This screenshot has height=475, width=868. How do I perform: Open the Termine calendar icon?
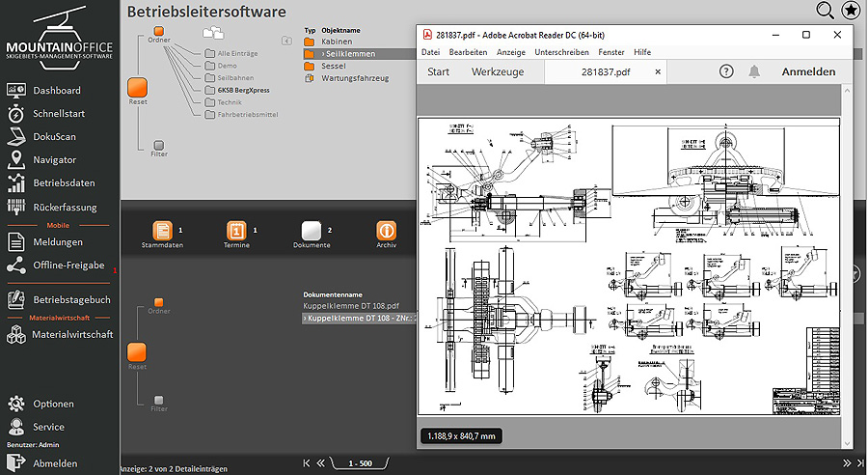coord(236,231)
